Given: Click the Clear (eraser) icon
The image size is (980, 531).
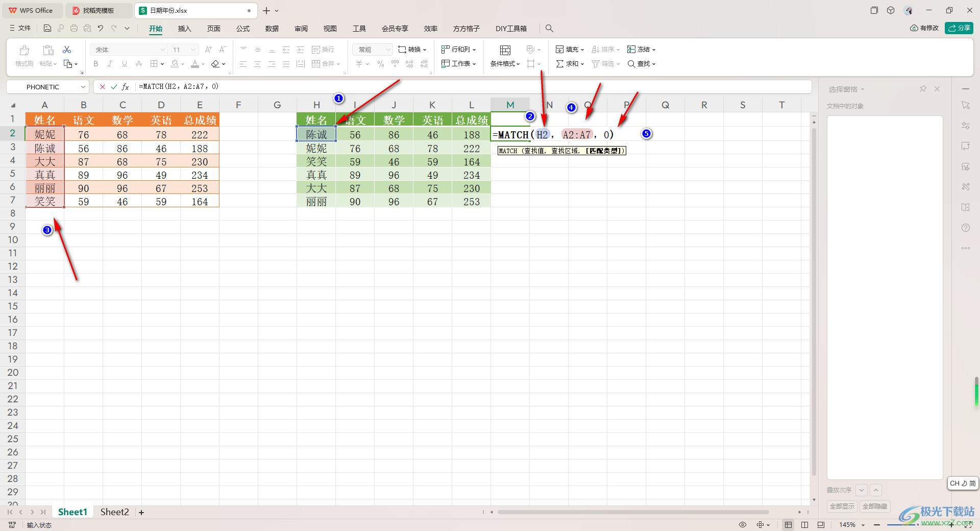Looking at the screenshot, I should [x=215, y=64].
